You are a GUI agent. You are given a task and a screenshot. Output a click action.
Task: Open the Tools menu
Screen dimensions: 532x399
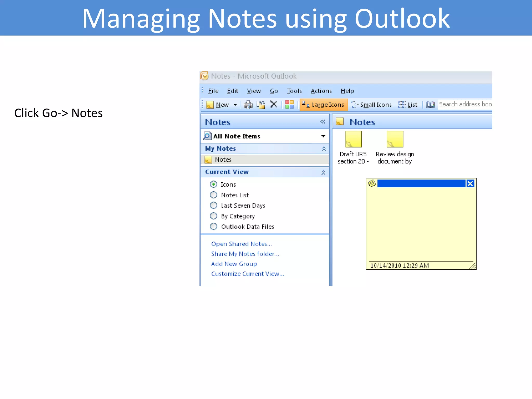click(294, 91)
